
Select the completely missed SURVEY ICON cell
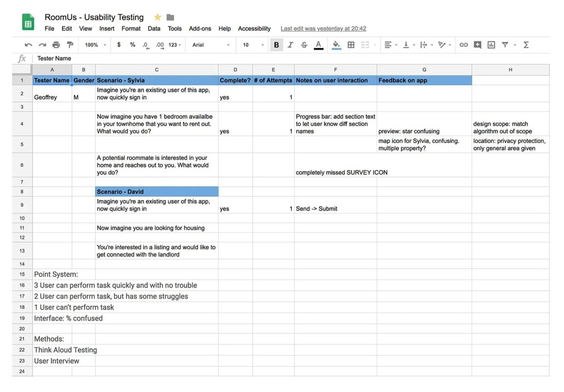tap(335, 165)
